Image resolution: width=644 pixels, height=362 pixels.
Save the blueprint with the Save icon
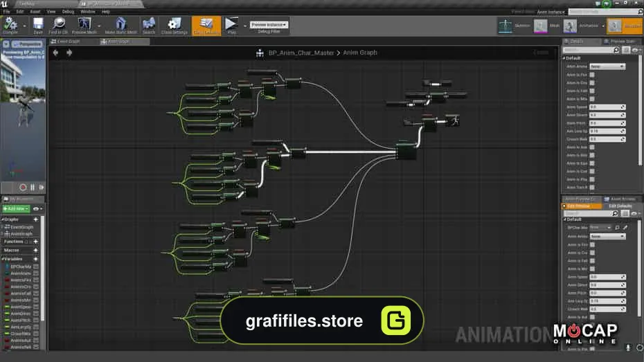pos(38,24)
